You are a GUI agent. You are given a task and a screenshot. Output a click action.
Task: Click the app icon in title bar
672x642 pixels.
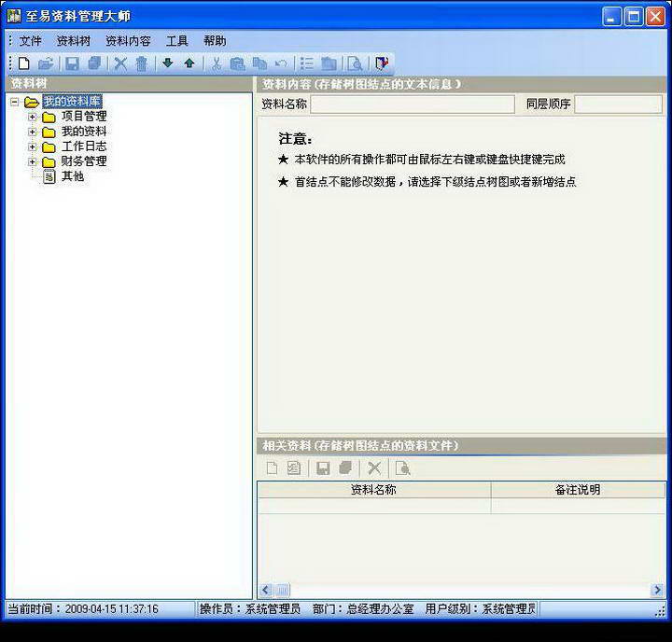[14, 16]
